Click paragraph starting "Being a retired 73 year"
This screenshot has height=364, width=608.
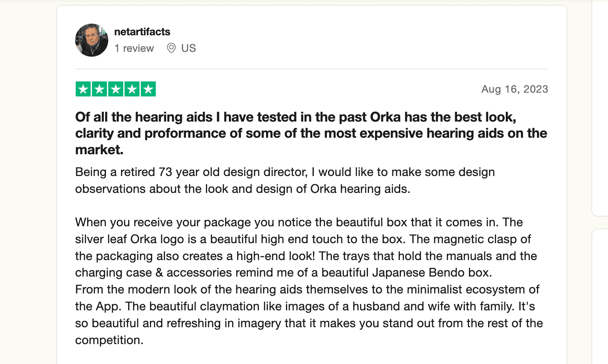pos(285,180)
